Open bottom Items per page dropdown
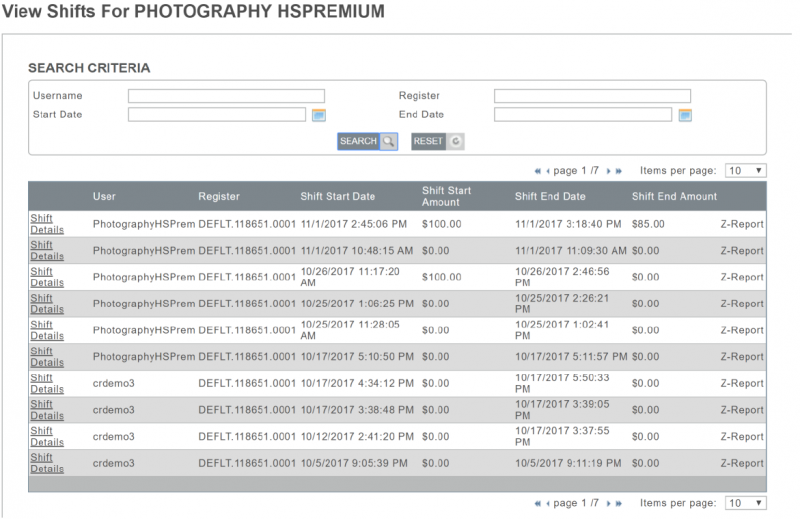Screen dimensions: 800x519 click(745, 503)
